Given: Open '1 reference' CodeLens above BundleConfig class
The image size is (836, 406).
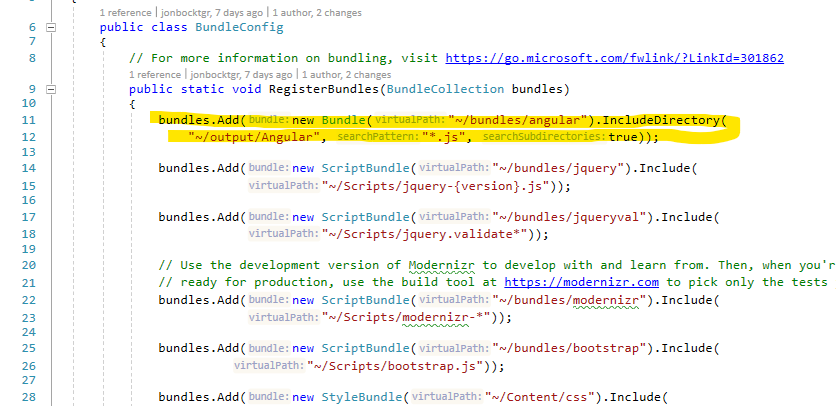Looking at the screenshot, I should point(125,13).
